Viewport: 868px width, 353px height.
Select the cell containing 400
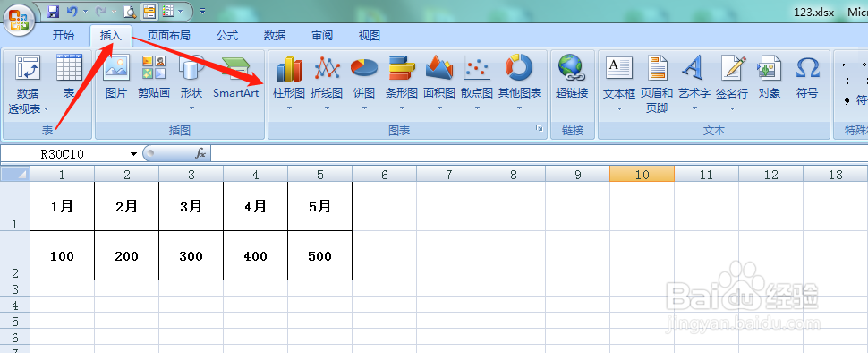[255, 255]
